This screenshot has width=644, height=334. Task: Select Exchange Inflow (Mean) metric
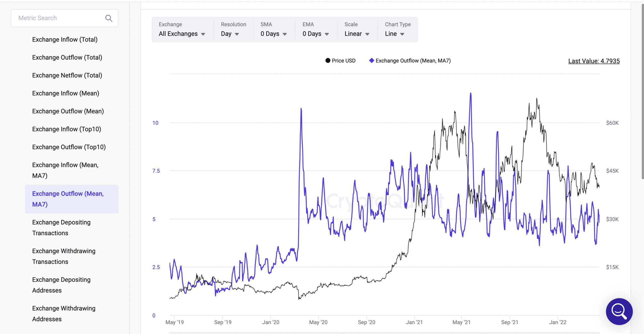66,93
